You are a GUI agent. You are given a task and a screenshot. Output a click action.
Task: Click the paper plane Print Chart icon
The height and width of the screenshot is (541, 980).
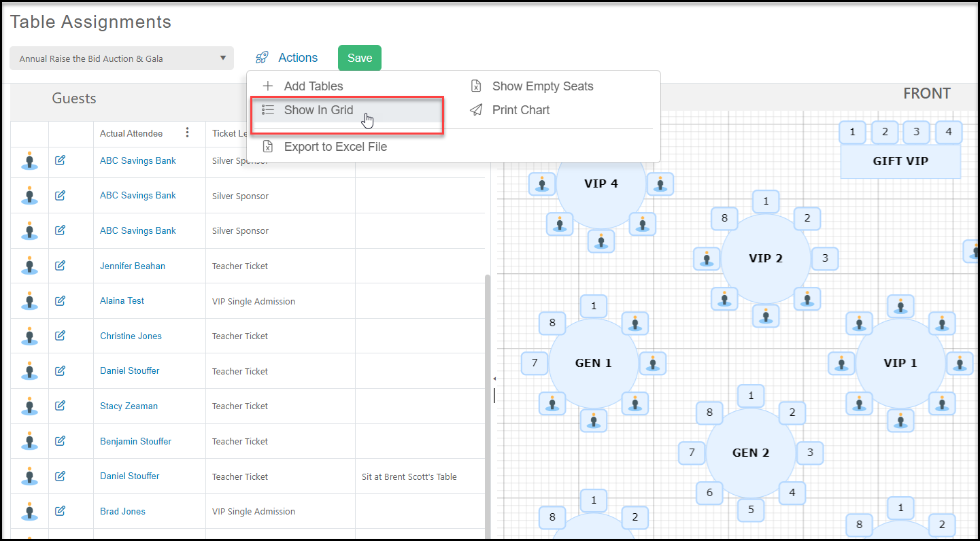click(476, 110)
